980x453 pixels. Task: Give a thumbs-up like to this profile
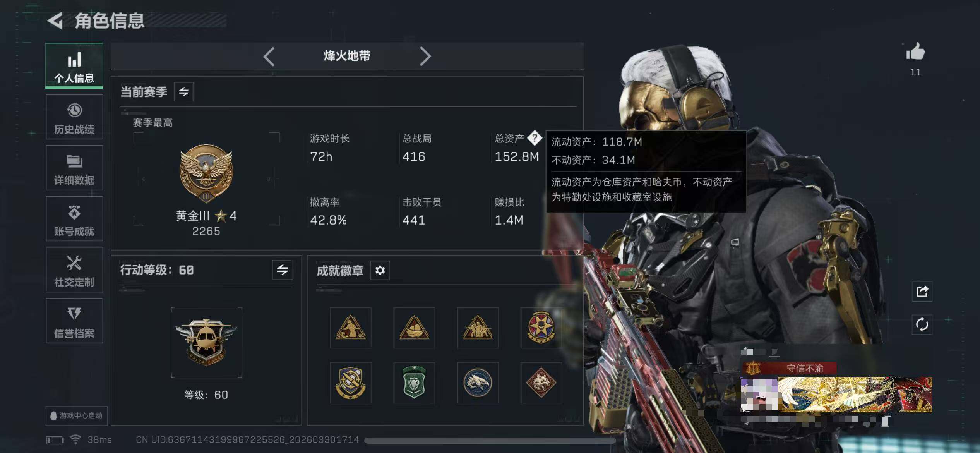pyautogui.click(x=915, y=52)
